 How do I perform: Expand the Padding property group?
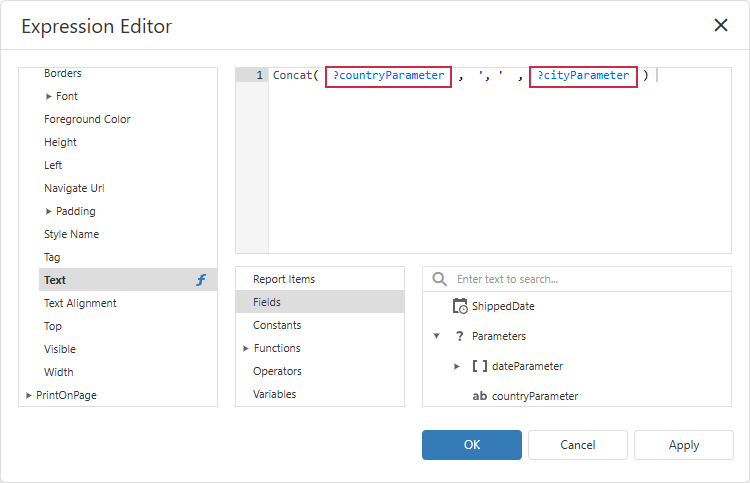click(x=48, y=211)
